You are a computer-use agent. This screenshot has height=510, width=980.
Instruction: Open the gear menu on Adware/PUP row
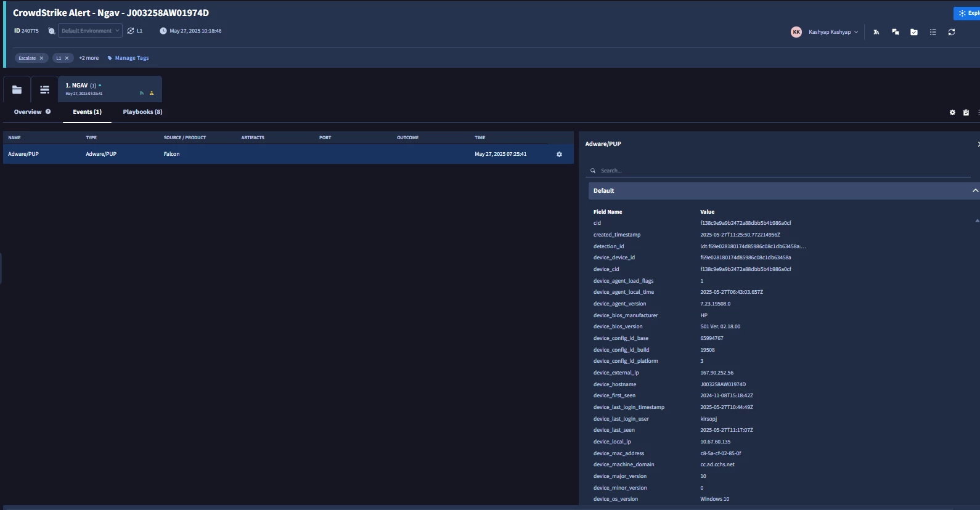tap(559, 154)
